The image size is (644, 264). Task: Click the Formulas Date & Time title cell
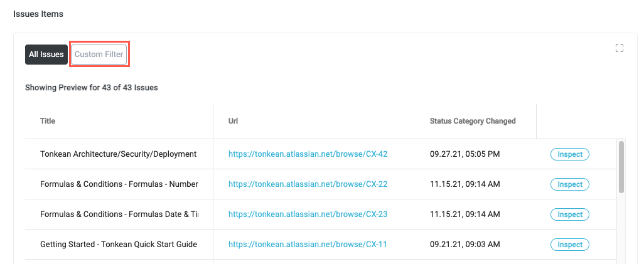click(119, 214)
